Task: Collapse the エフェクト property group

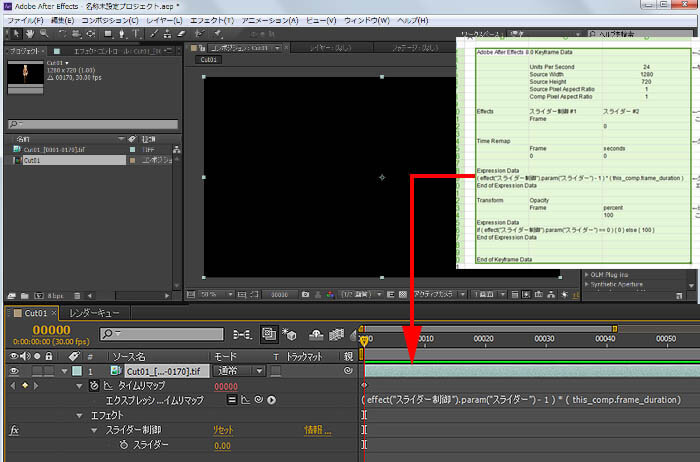Action: point(79,415)
